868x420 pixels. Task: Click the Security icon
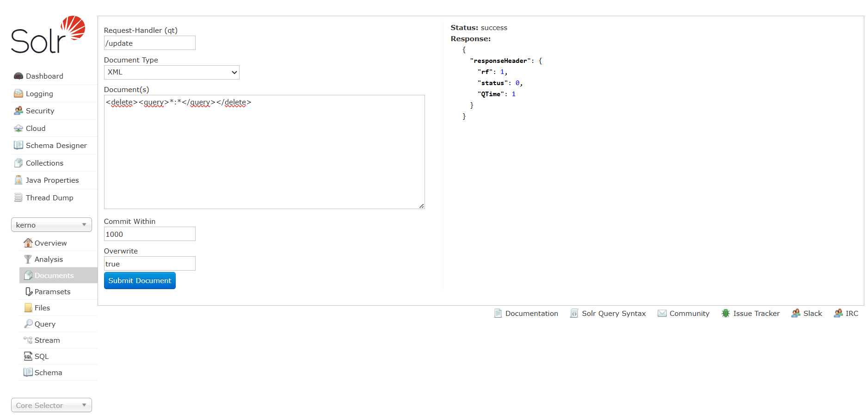(x=18, y=111)
